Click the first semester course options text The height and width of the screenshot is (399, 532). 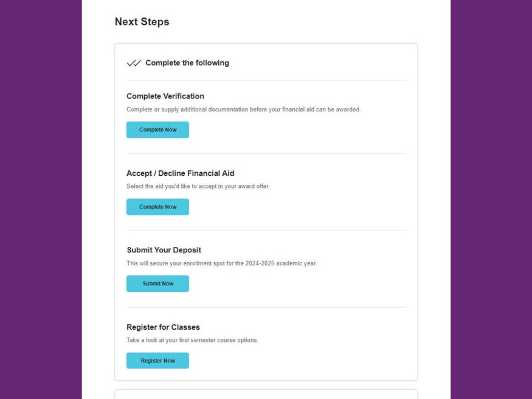click(192, 340)
